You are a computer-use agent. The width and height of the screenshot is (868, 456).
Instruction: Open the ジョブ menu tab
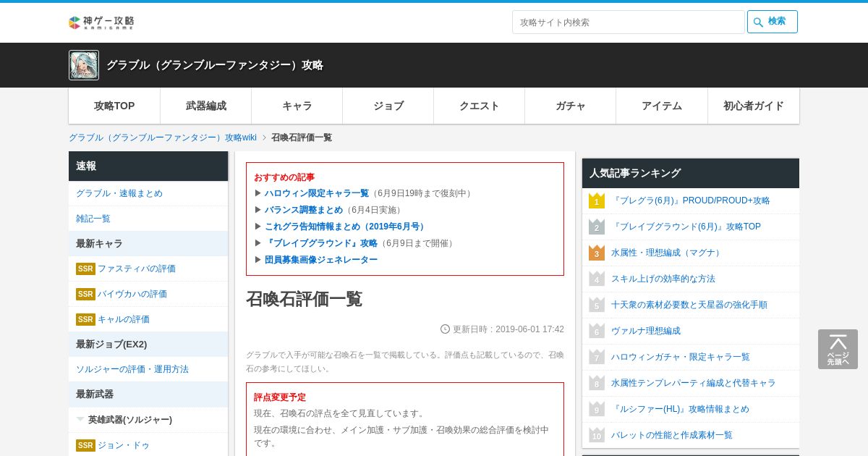388,106
